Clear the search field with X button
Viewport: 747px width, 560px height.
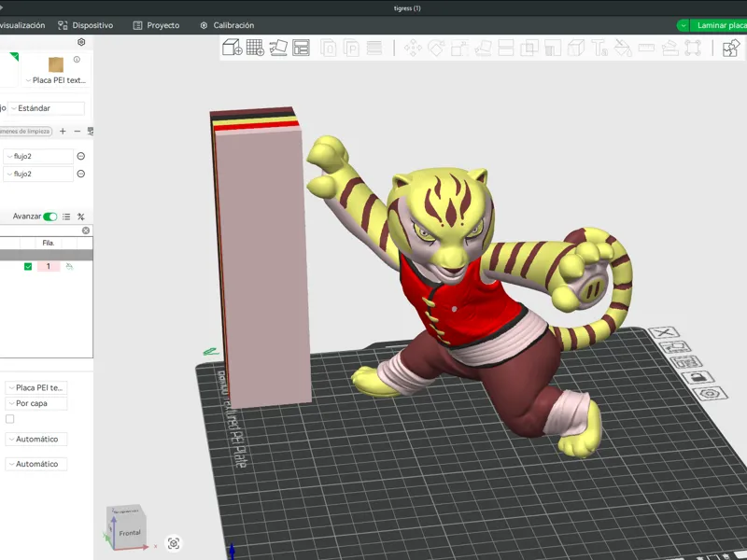point(86,231)
